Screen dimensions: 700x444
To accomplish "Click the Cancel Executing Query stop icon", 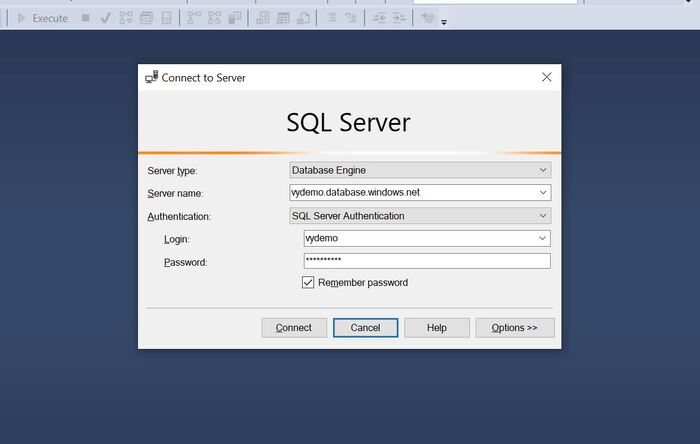I will 86,18.
